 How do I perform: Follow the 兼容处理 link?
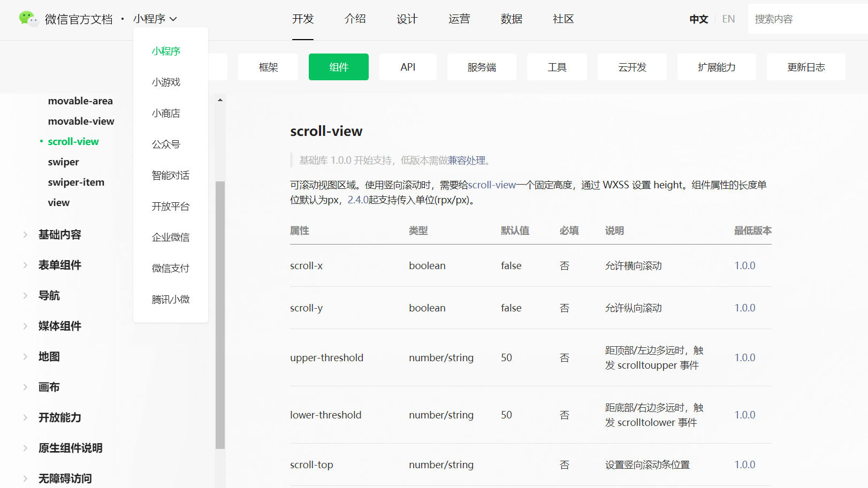pos(467,161)
